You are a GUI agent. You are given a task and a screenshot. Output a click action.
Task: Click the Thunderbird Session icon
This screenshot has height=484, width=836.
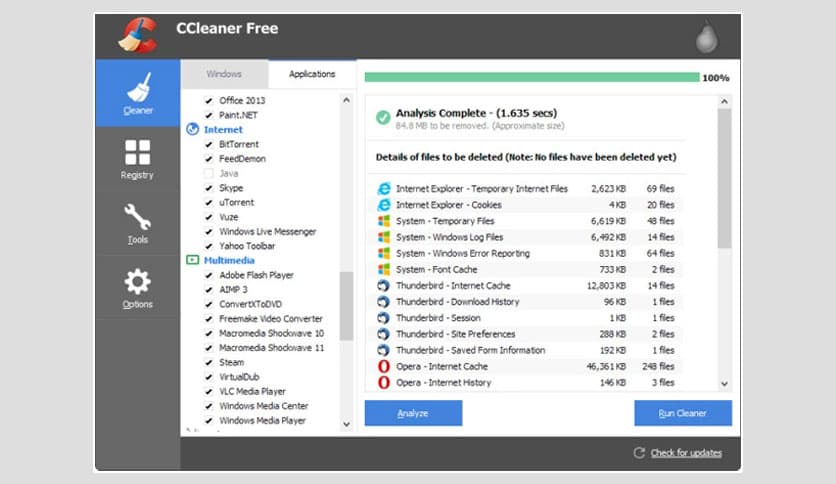[x=384, y=318]
